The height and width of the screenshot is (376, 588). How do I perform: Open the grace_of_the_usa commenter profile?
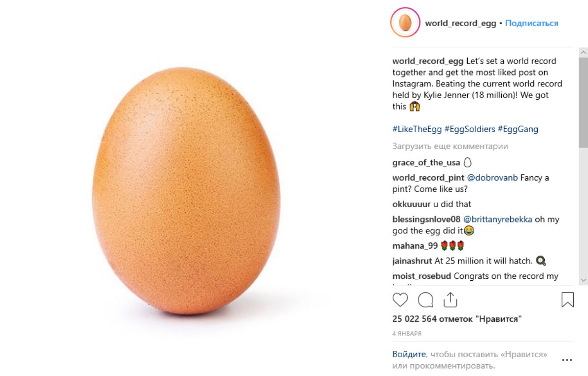[x=426, y=162]
